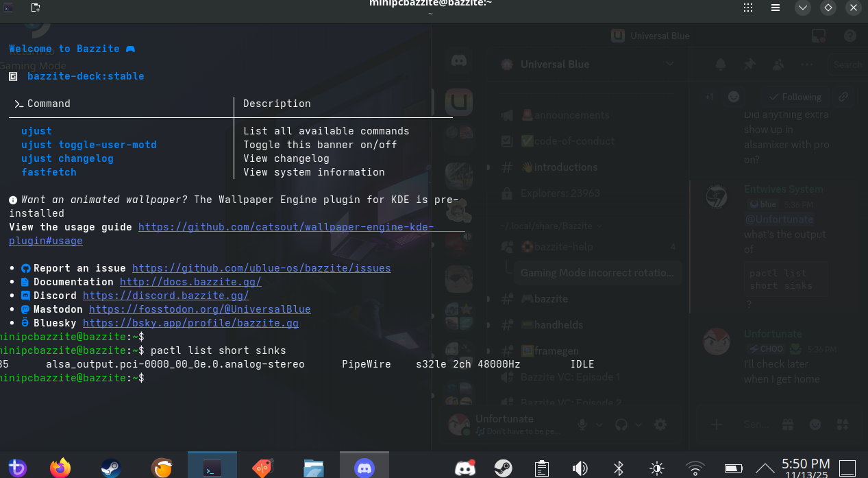Select the Universal Blue server icon

coord(459,103)
